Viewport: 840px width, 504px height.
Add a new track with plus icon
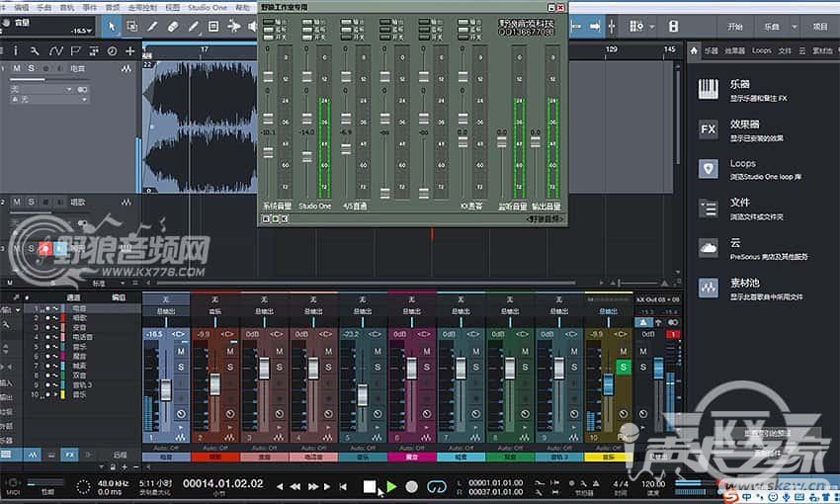click(x=129, y=50)
